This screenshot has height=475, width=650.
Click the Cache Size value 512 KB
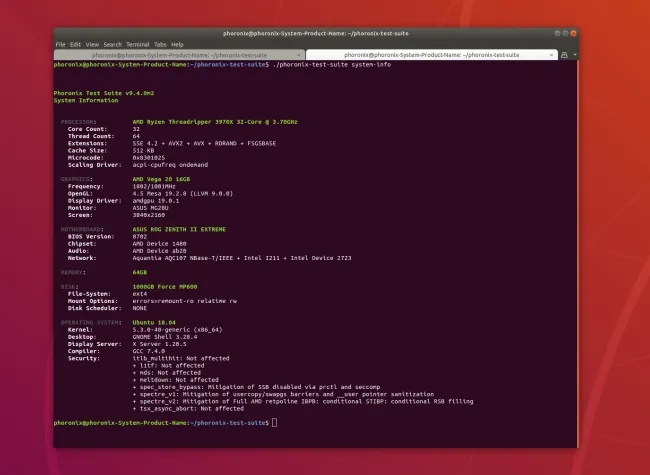(143, 150)
